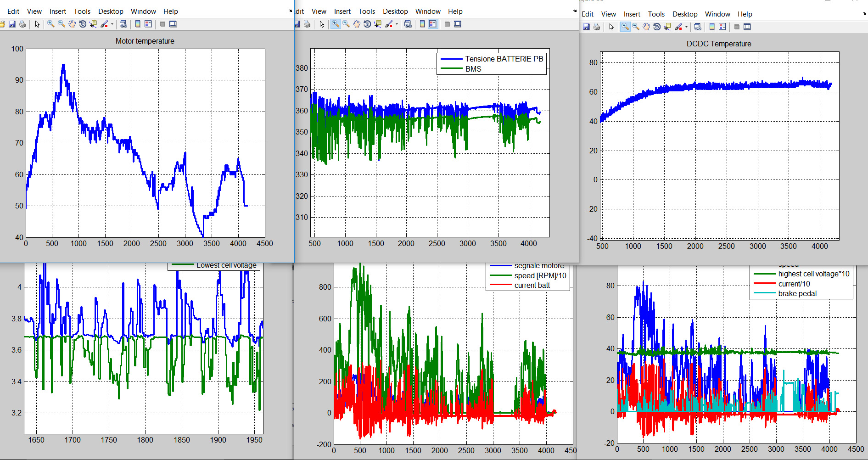Viewport: 868px width, 460px height.
Task: Activate Pan hand tool in DCDC Temperature window
Action: (x=646, y=27)
